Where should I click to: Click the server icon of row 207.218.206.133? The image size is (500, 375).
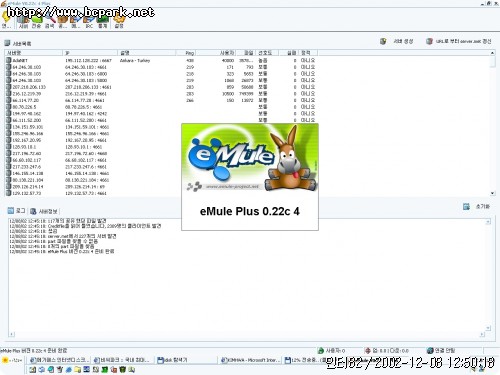click(x=9, y=87)
